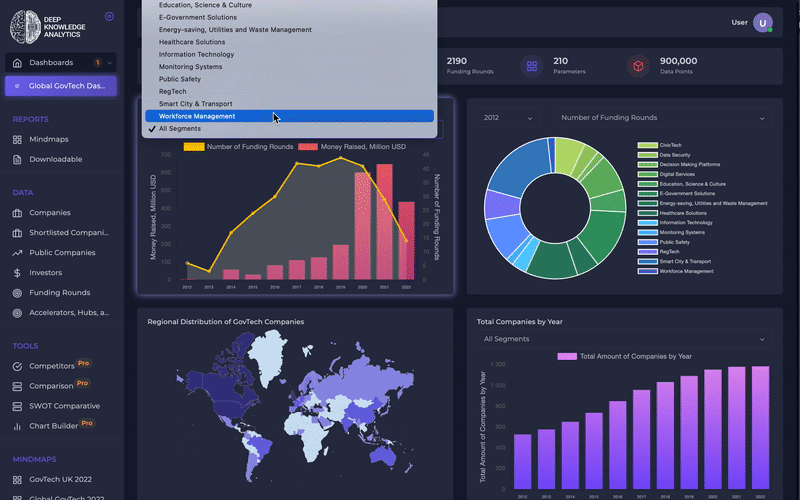This screenshot has height=500, width=800.
Task: Expand the Dashboards section in sidebar
Action: [x=60, y=63]
